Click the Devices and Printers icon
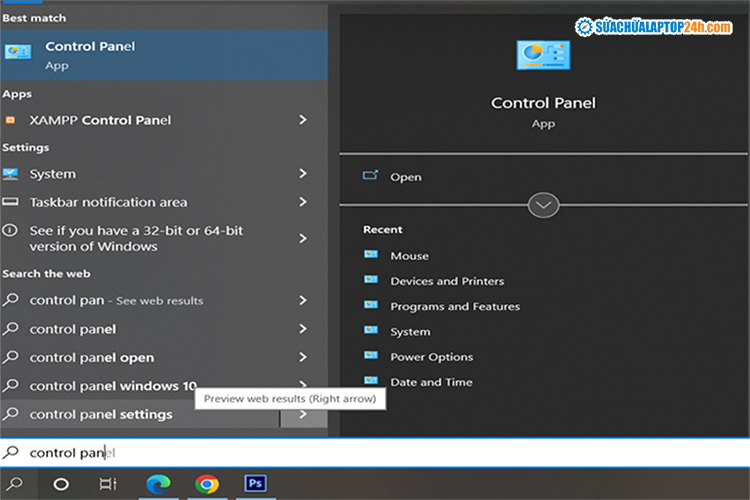 [371, 280]
